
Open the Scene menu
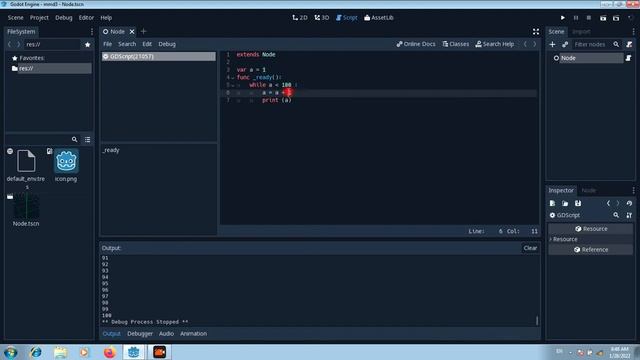coord(16,18)
